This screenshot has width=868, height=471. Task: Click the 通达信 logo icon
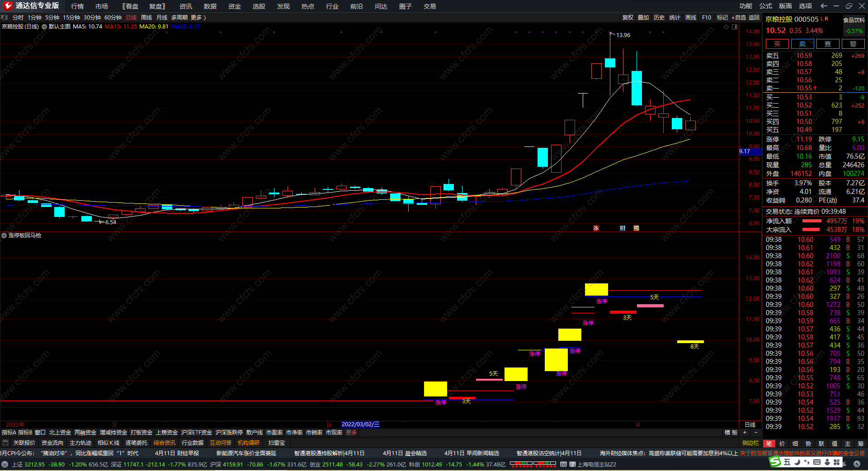[7, 6]
